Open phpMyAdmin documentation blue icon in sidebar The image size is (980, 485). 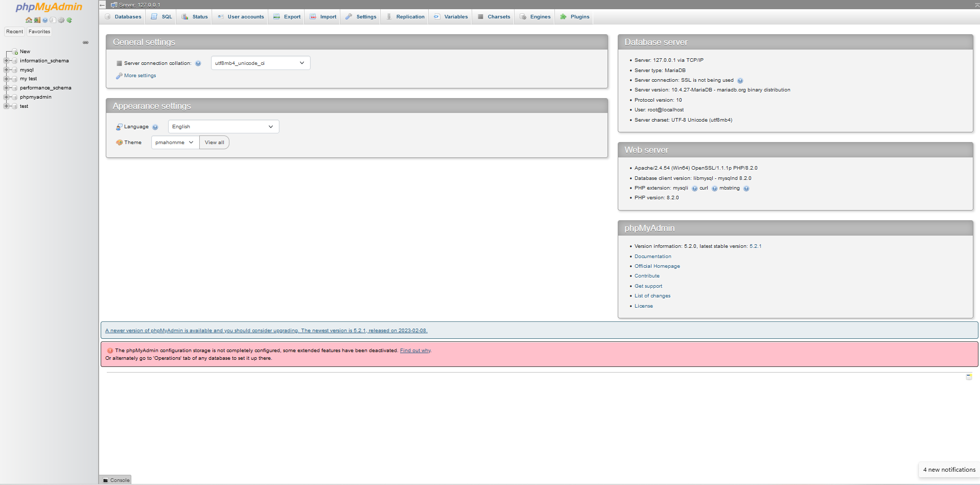click(x=45, y=20)
